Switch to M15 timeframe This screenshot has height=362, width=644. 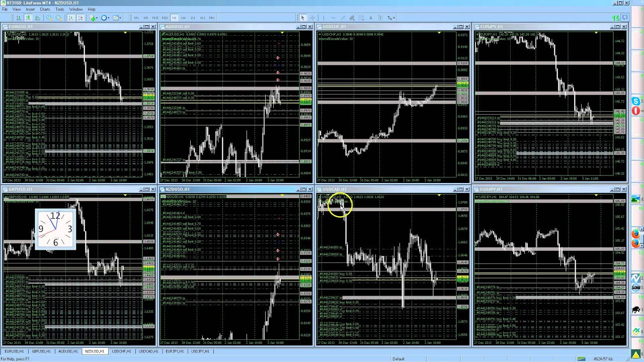[x=155, y=18]
